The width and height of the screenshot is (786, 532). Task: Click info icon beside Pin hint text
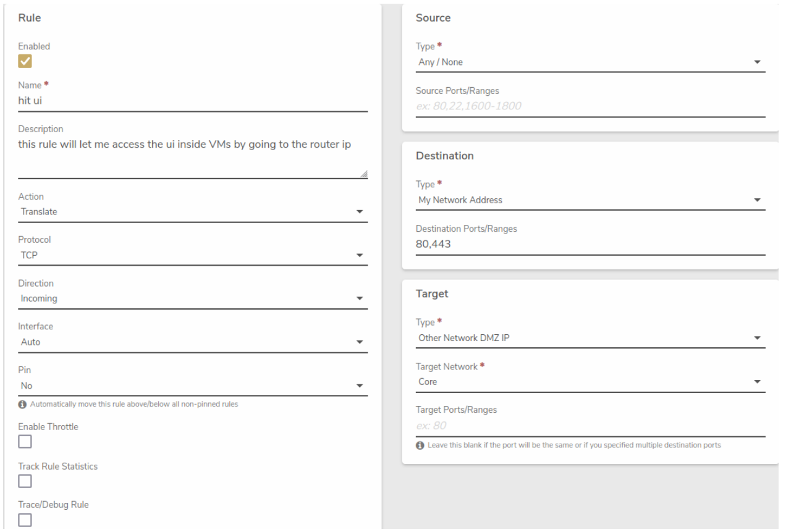[22, 404]
